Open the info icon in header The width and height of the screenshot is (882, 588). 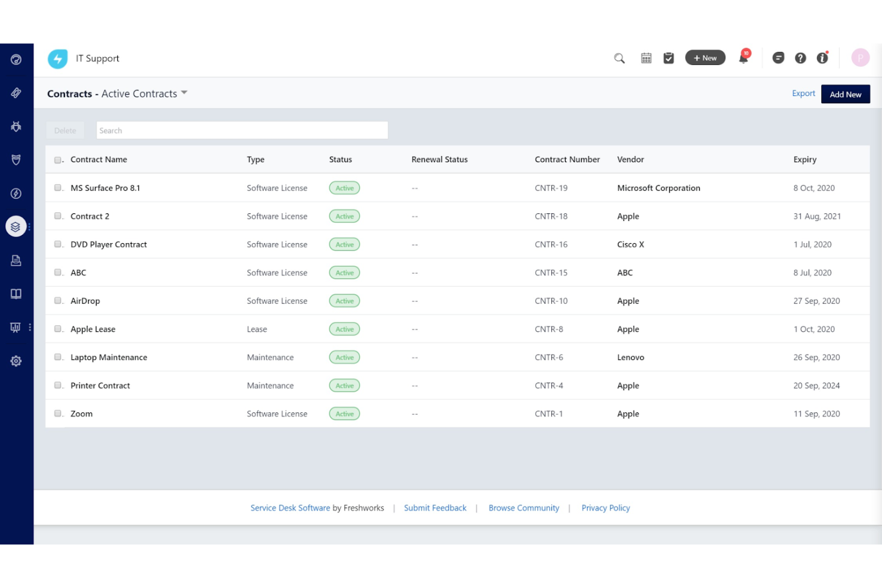tap(822, 58)
